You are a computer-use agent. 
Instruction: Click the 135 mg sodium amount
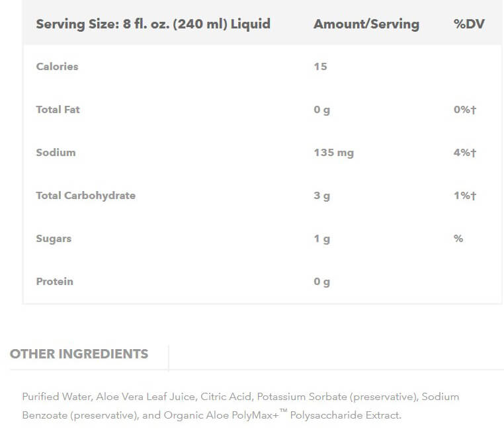tap(333, 153)
